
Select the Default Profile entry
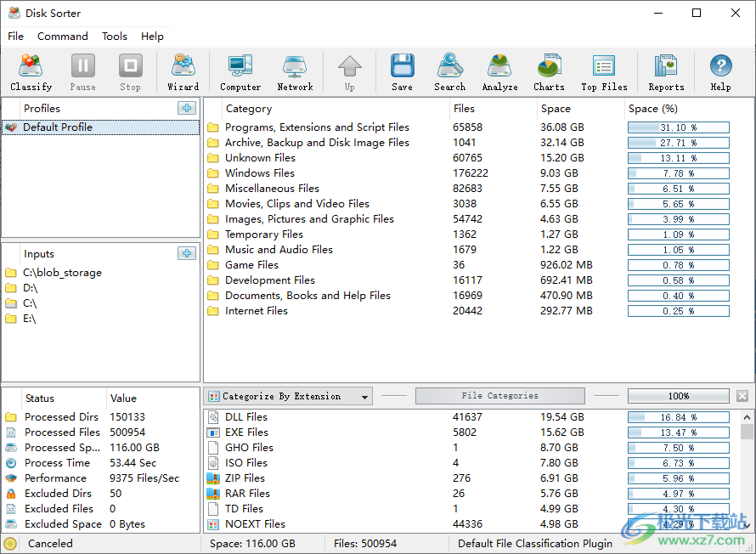point(101,127)
